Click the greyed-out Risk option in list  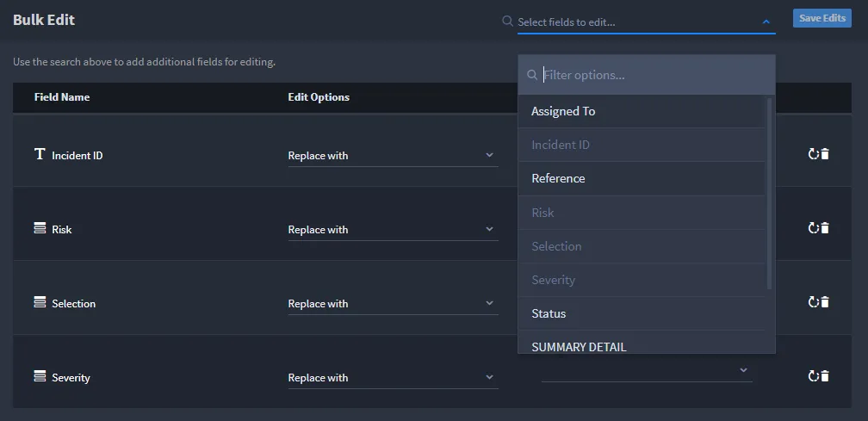point(642,213)
